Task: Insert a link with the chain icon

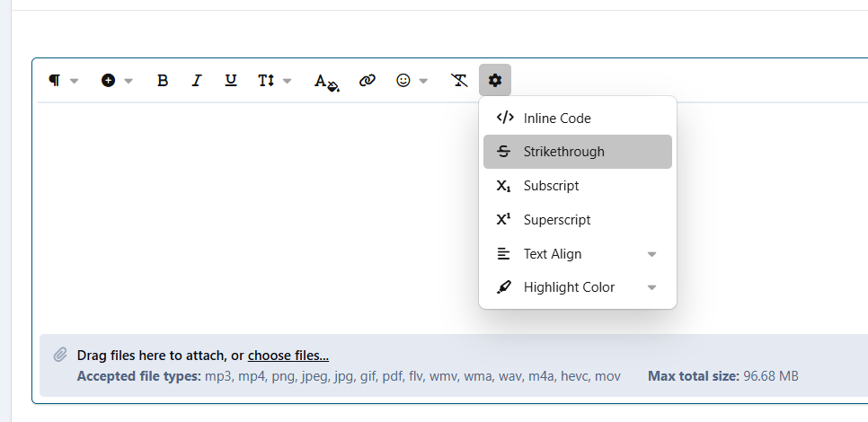Action: tap(367, 81)
